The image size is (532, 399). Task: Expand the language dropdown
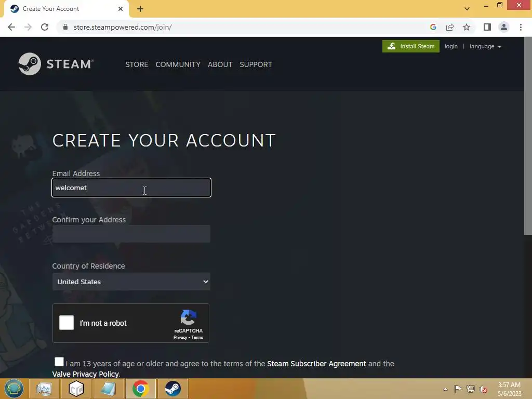tap(486, 46)
